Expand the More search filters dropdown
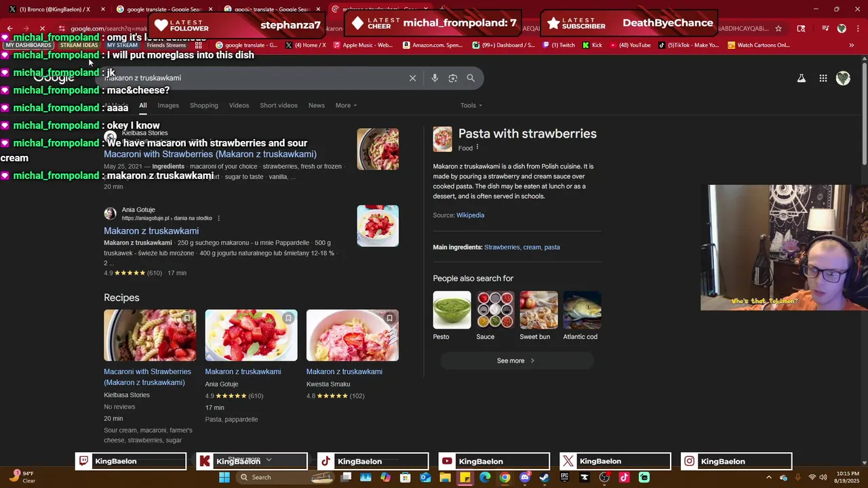Screen dimensions: 868x488 346,105
